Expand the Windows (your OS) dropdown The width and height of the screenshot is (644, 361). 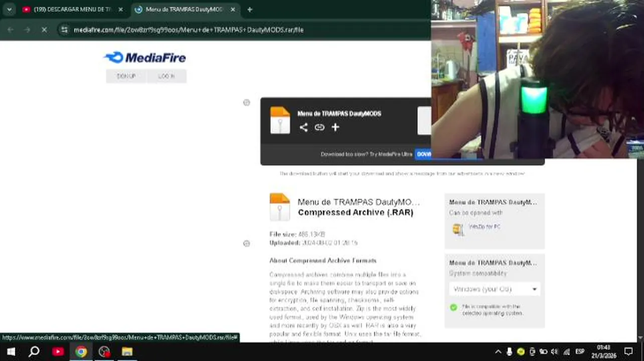pyautogui.click(x=495, y=289)
